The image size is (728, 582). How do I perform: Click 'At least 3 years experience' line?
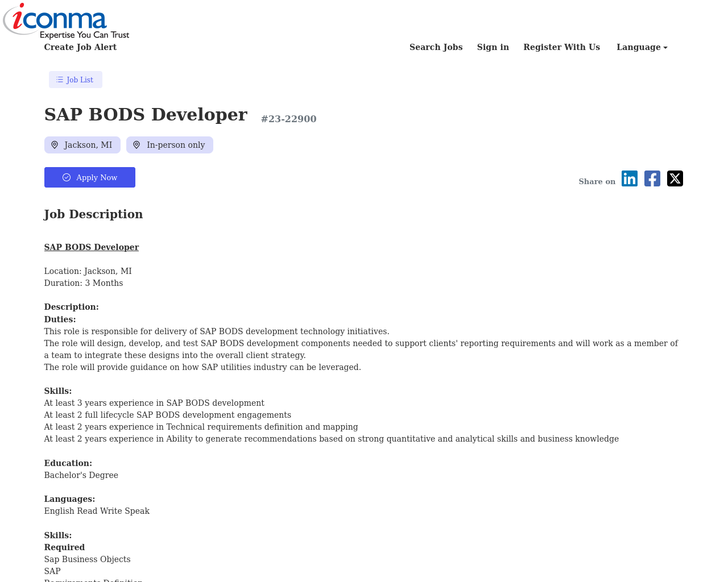pos(154,403)
